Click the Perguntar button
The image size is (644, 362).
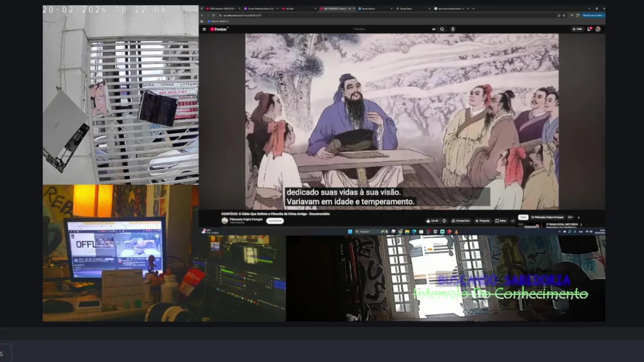(483, 221)
